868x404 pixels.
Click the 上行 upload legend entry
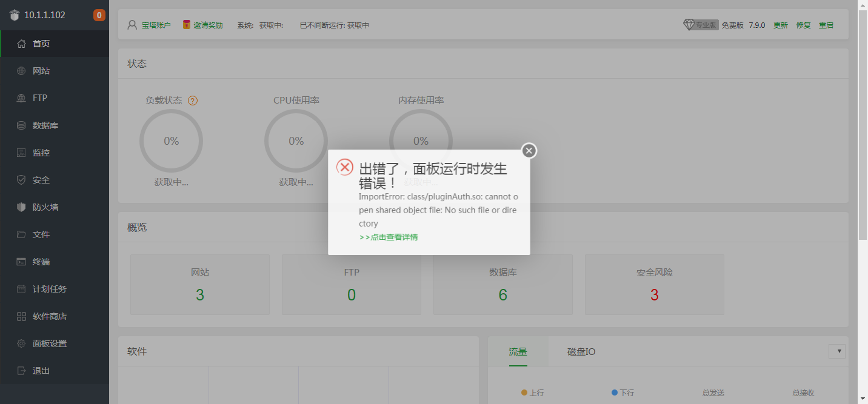pos(533,393)
